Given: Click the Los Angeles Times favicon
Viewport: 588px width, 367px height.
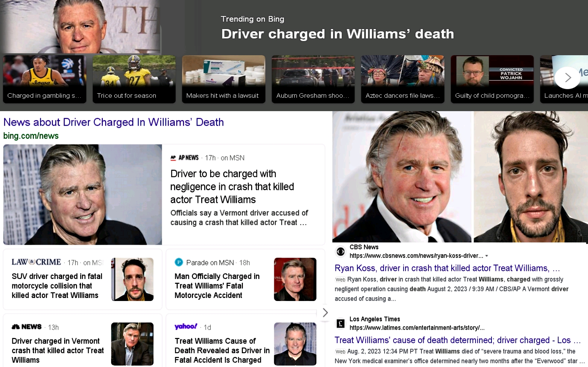Looking at the screenshot, I should pos(341,323).
